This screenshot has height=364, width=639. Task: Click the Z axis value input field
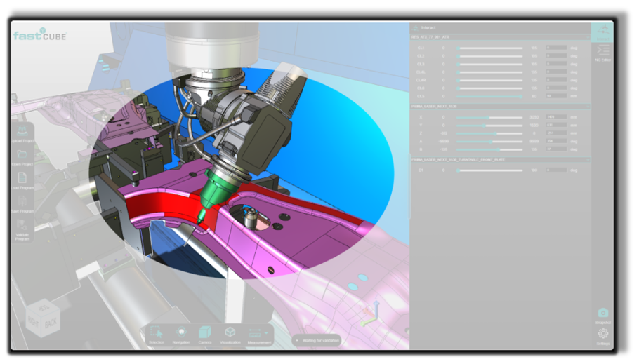(557, 133)
